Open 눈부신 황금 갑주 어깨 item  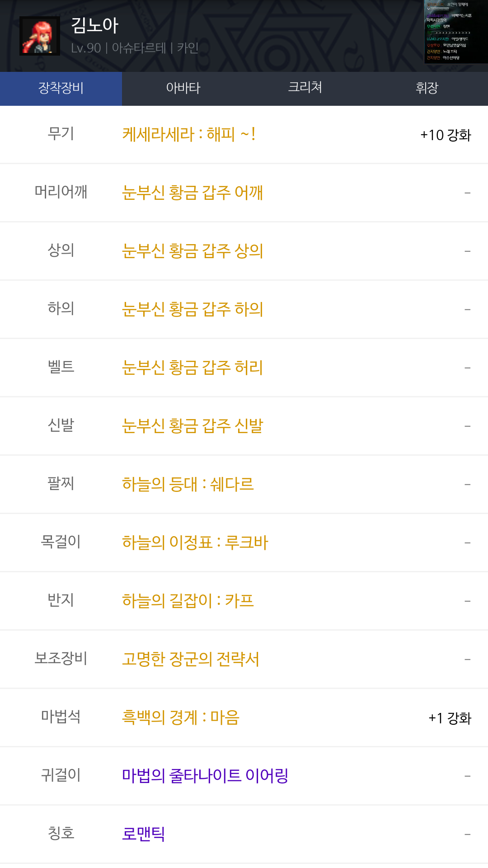192,193
